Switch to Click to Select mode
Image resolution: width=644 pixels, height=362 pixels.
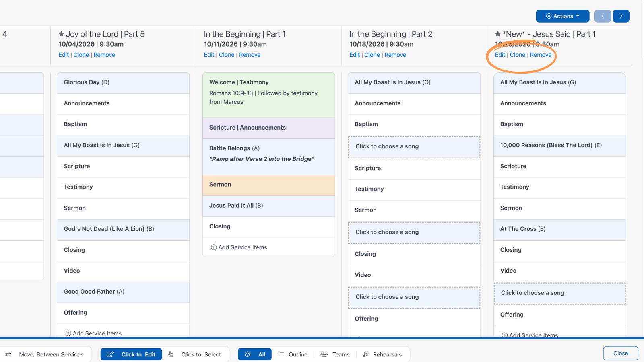[195, 354]
